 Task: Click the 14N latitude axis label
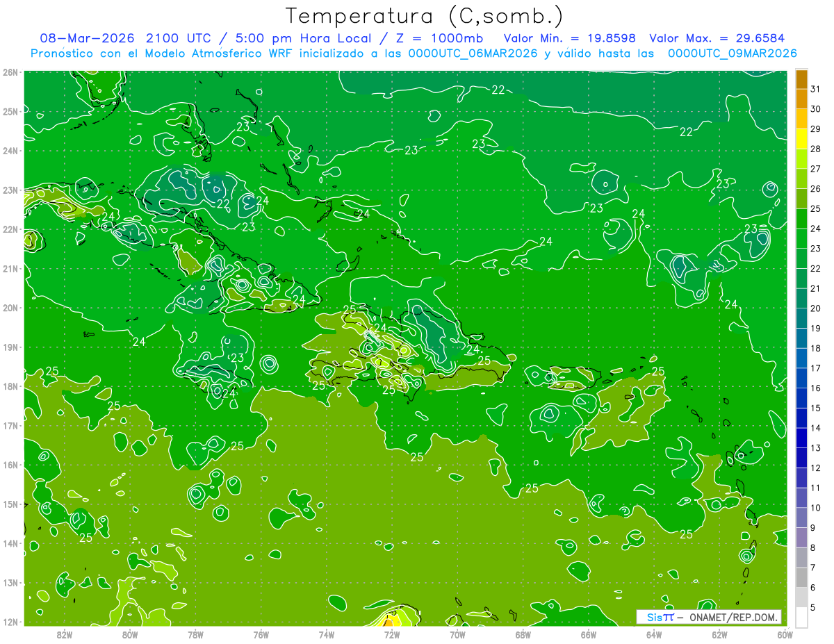tap(10, 543)
